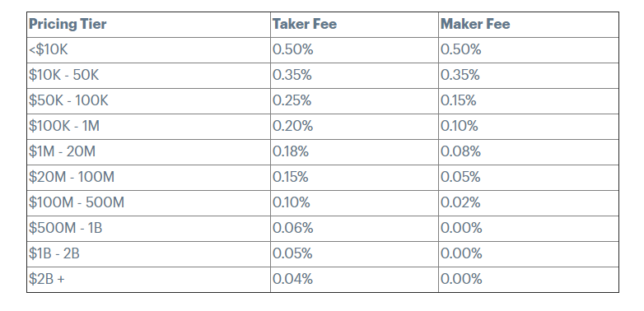Select the $100M - 500M tier cell
644x311 pixels.
(x=149, y=202)
